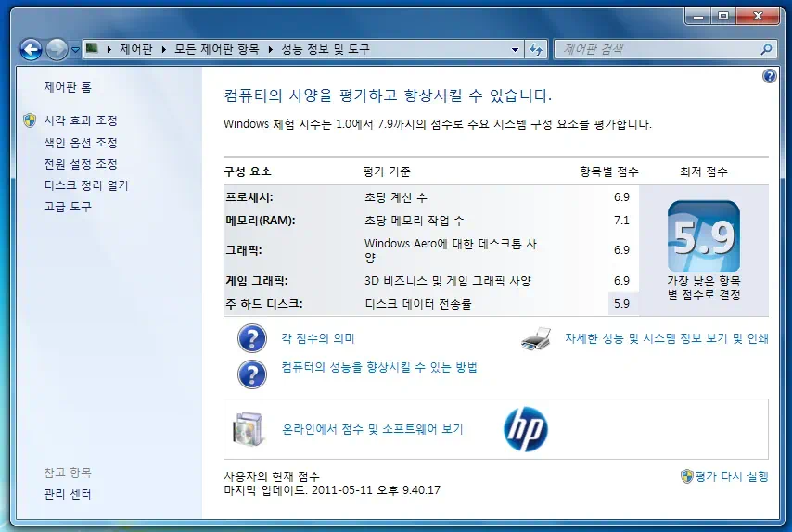The width and height of the screenshot is (792, 532).
Task: Expand the arrow after 모든 제어판 항목
Action: [x=270, y=49]
